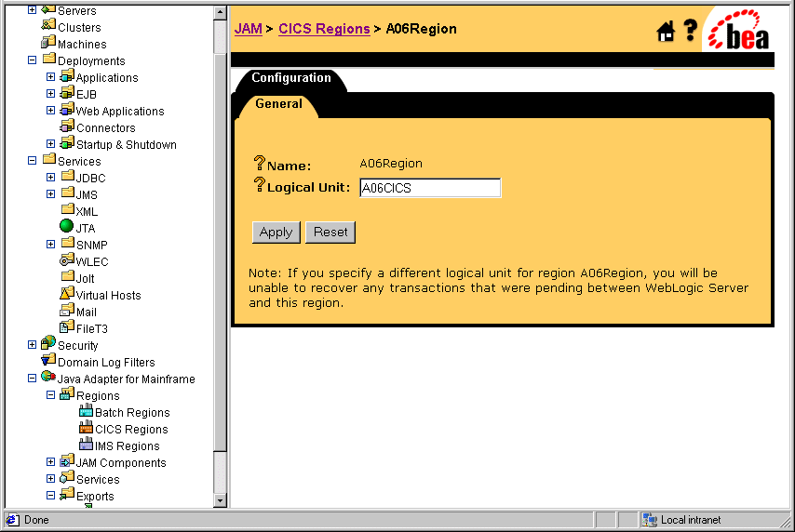The image size is (795, 532).
Task: Click the WLEC icon
Action: point(67,259)
